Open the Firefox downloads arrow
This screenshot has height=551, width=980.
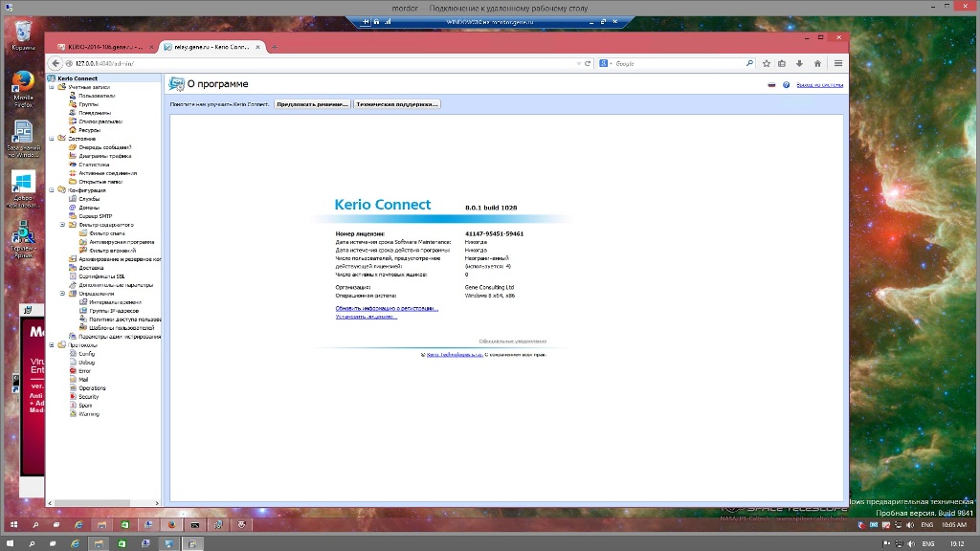[x=799, y=63]
